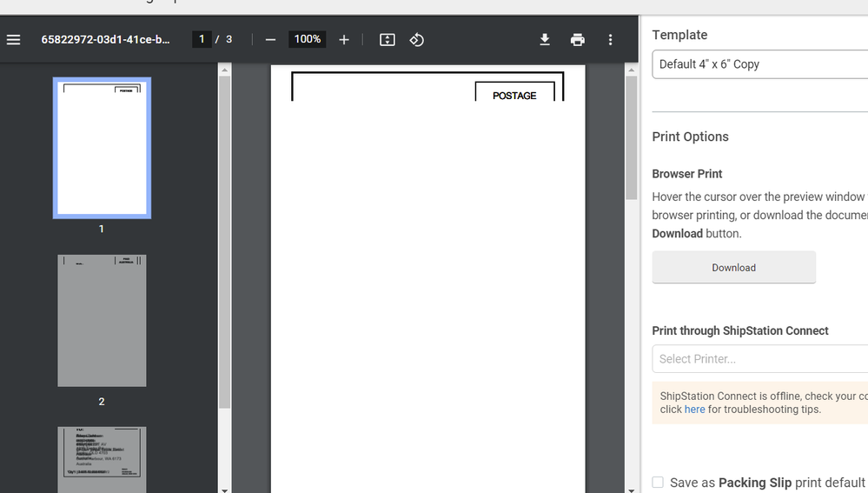Click the zoom out minus icon
The height and width of the screenshot is (493, 868).
click(270, 40)
